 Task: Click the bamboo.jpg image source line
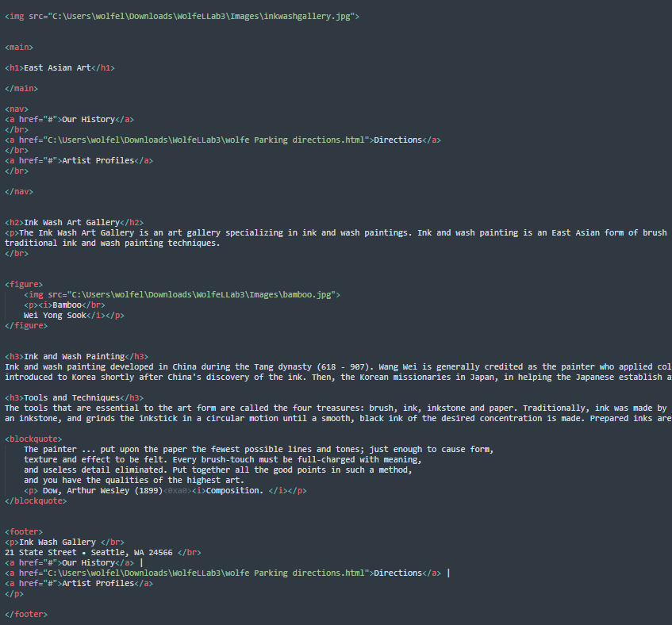(182, 295)
